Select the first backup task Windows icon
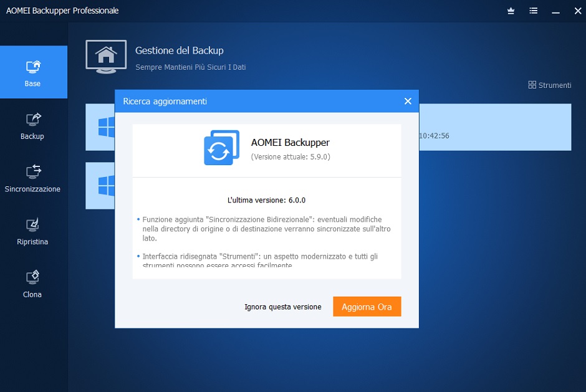Viewport: 586px width, 392px height. [x=106, y=127]
